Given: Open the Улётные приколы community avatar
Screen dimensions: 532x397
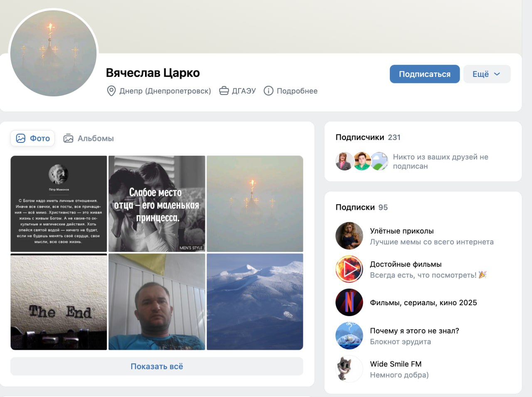Looking at the screenshot, I should coord(349,236).
